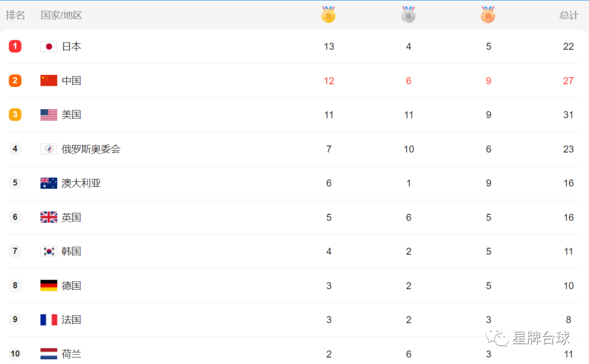
Task: Click the bronze medal icon header
Action: tap(488, 14)
